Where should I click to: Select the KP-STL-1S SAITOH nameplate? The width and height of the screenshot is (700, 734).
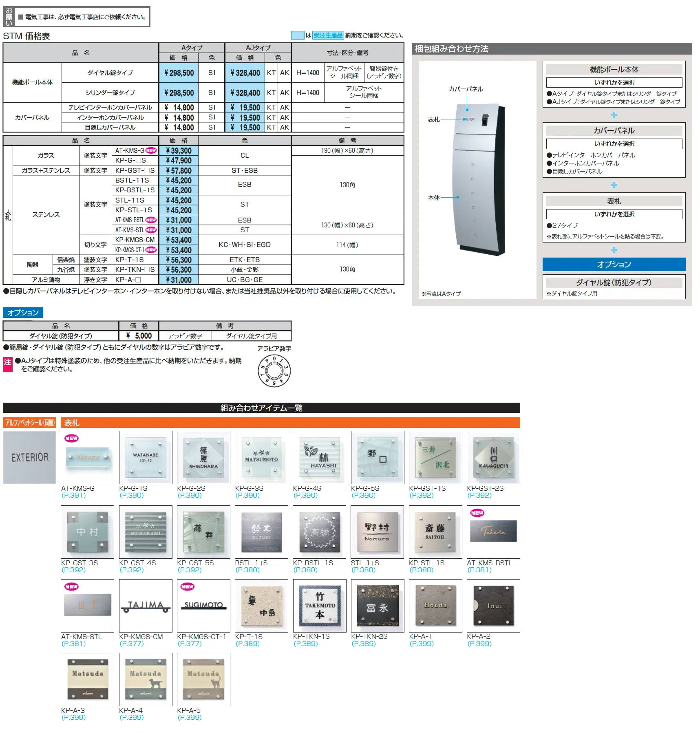(435, 532)
